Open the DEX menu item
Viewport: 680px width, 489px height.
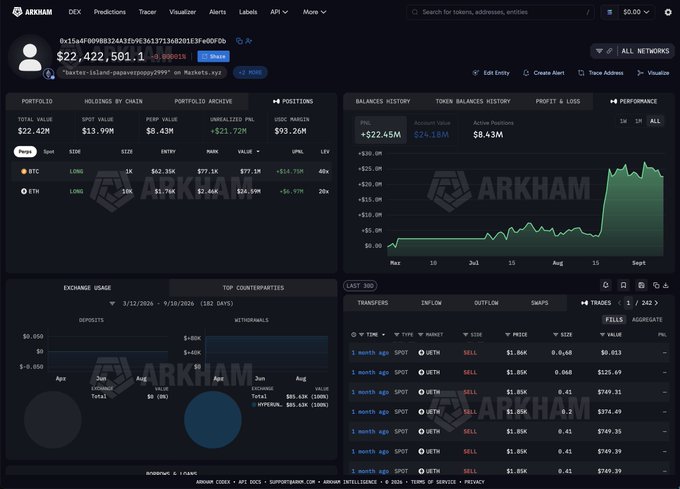(x=75, y=12)
